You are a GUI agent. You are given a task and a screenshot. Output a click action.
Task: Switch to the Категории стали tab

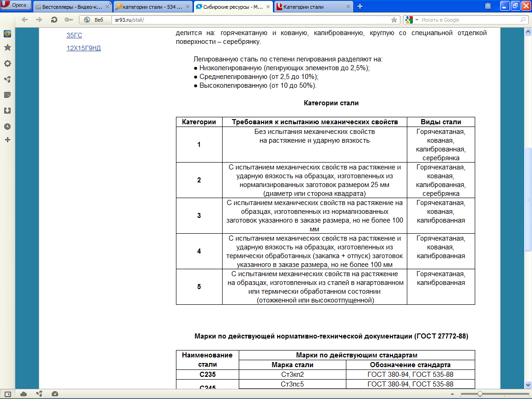[x=314, y=6]
